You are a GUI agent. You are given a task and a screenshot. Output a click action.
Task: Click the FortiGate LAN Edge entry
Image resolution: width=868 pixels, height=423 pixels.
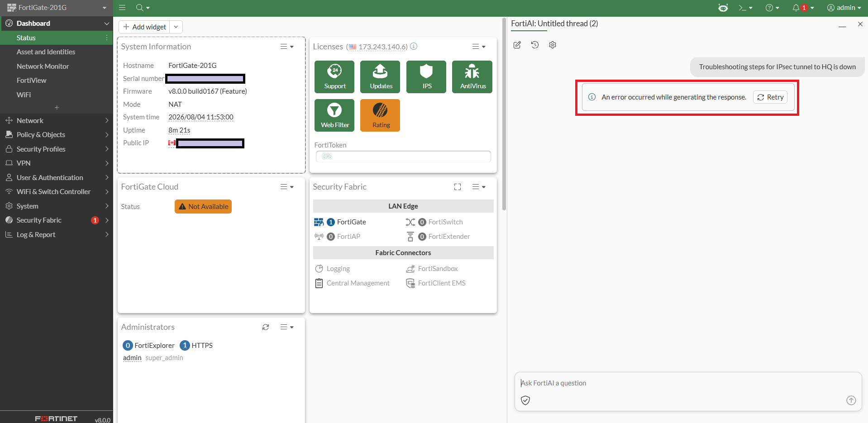pos(340,222)
